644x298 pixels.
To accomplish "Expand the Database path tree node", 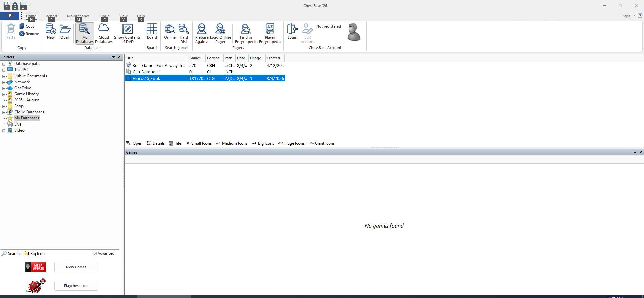I will pyautogui.click(x=4, y=64).
